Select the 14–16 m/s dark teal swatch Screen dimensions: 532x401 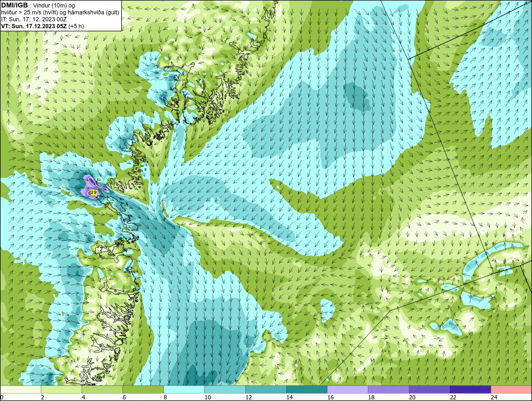click(307, 389)
